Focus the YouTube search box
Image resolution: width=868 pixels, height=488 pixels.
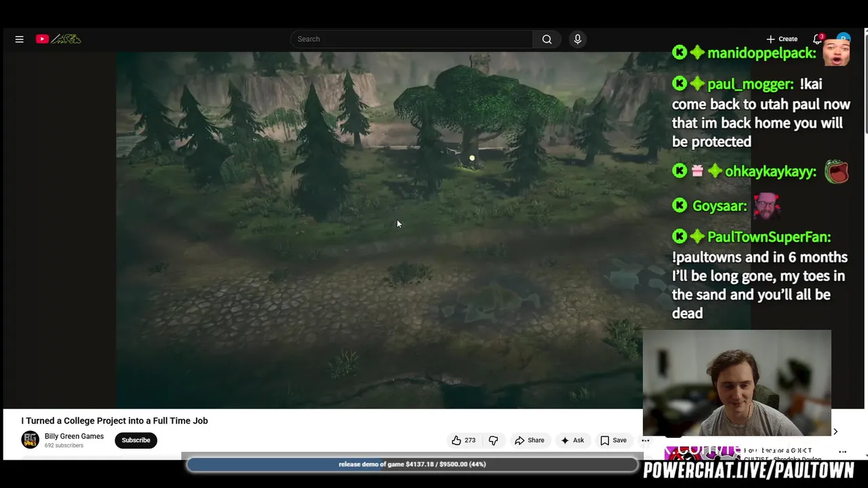pos(412,39)
